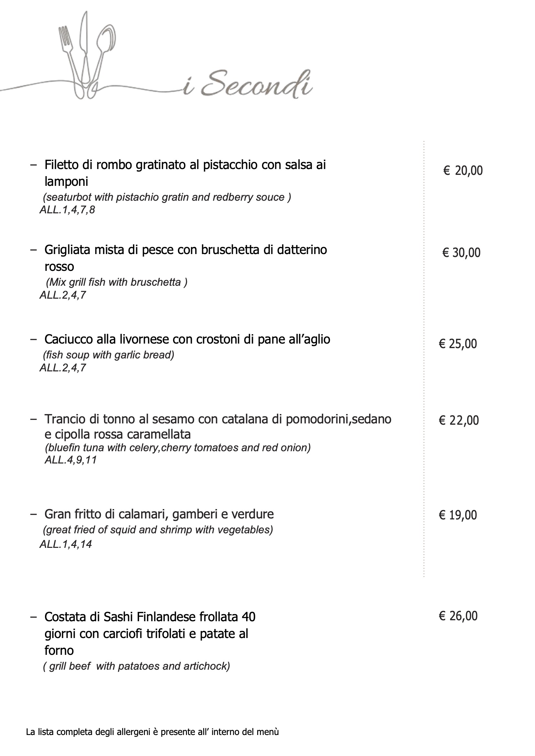Screen dimensions: 535x756
Task: Click the ALL.1,4,7,8 allergen line
Action: (x=67, y=210)
